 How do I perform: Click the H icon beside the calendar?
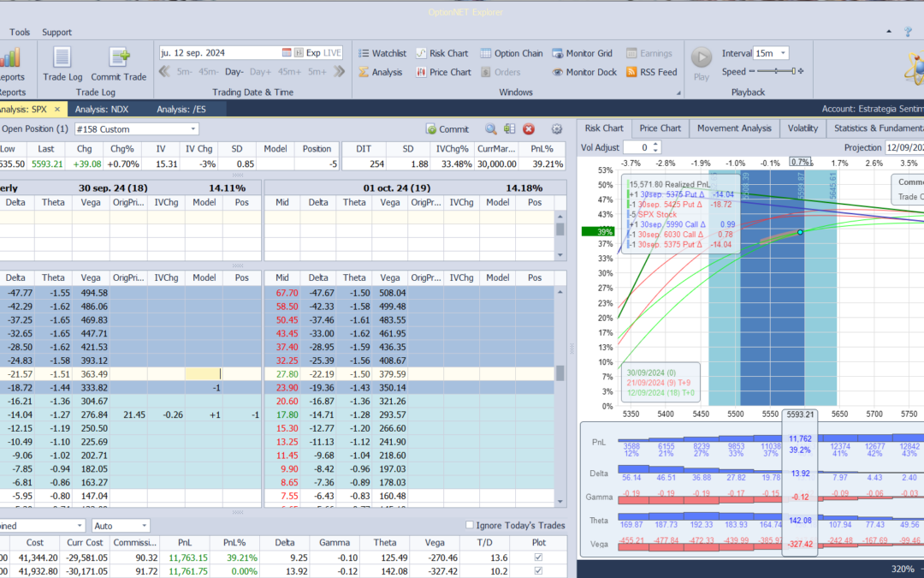pos(299,52)
